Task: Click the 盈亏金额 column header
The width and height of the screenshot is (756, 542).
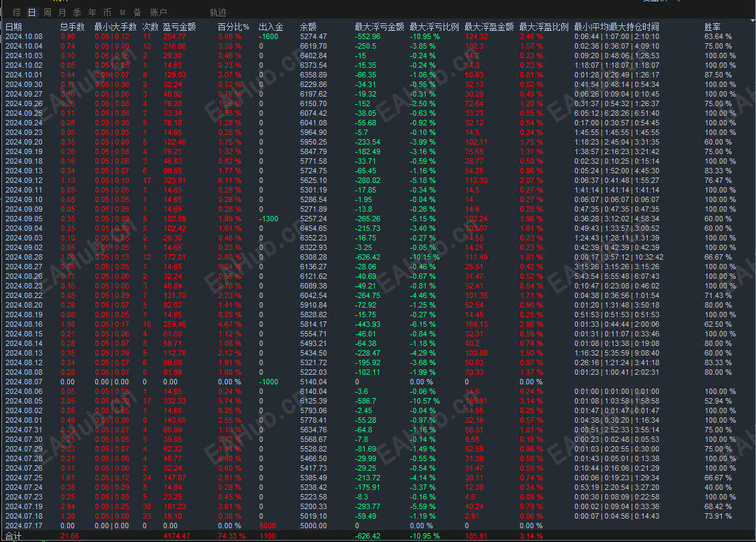Action: pos(180,27)
